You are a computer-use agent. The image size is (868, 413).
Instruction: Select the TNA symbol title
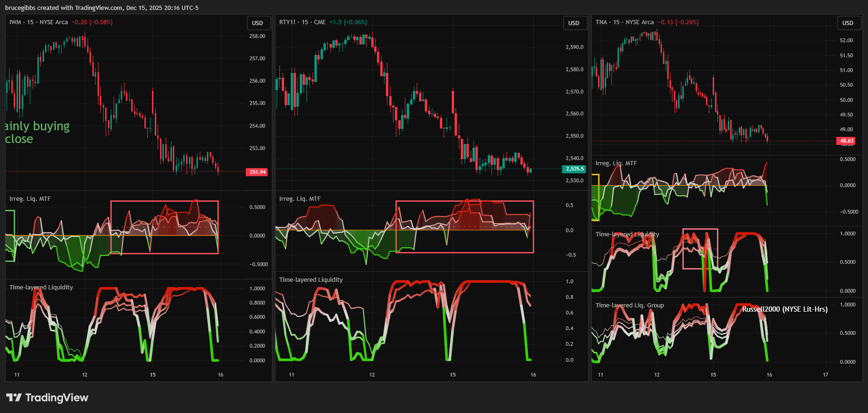pos(601,22)
